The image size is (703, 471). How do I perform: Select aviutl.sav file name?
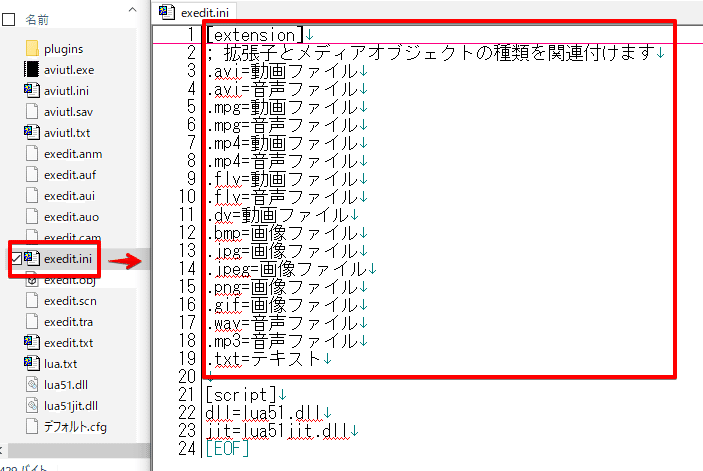click(x=68, y=112)
